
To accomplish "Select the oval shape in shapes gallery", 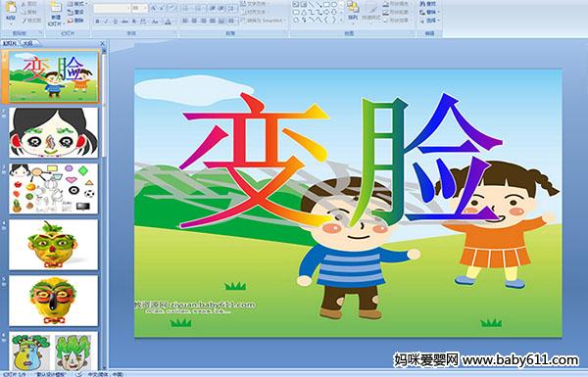I will click(334, 4).
